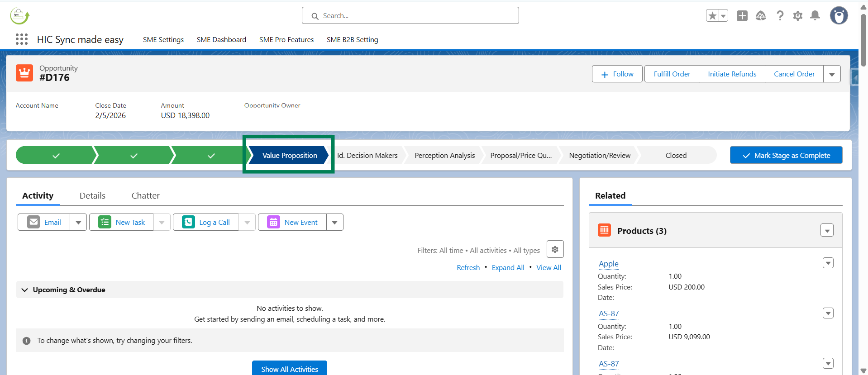Open the New Event dropdown arrow

(x=334, y=223)
